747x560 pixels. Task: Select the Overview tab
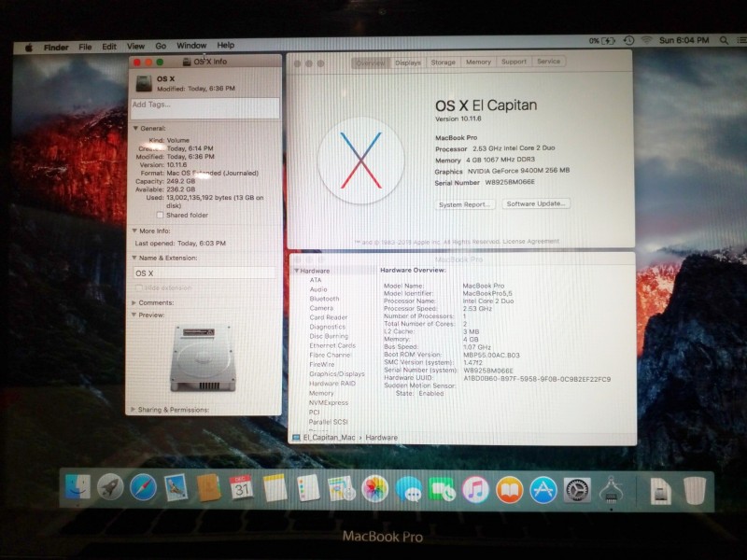tap(371, 63)
